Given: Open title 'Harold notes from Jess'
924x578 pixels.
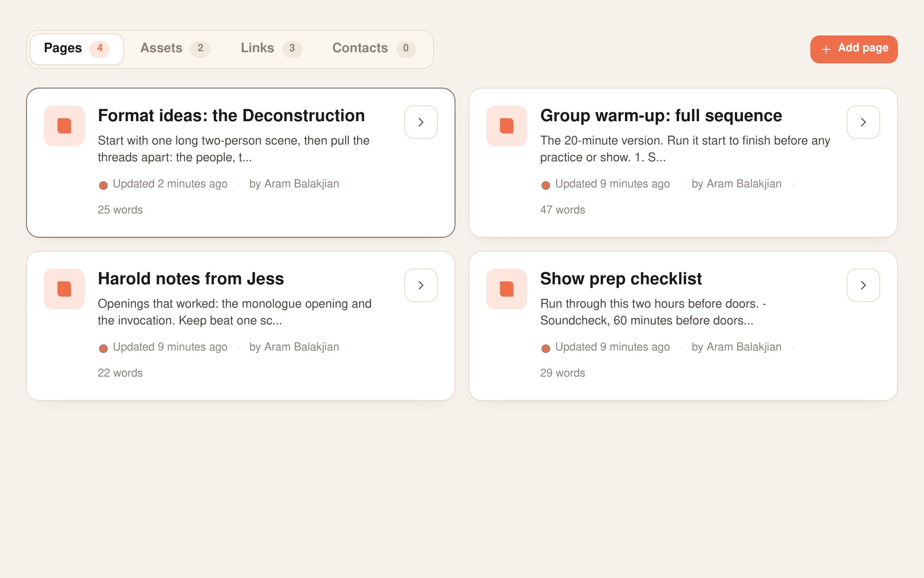Looking at the screenshot, I should [191, 279].
